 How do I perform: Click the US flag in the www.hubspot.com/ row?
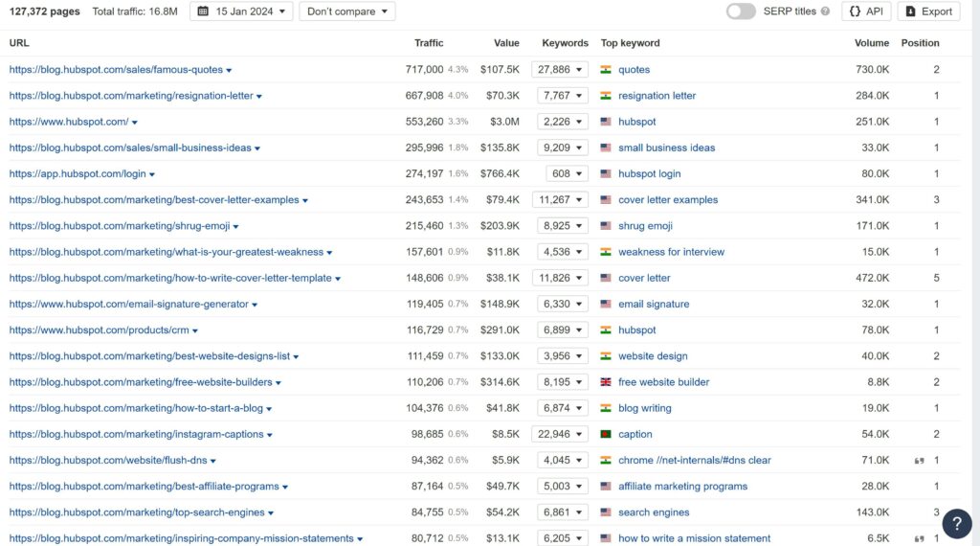[606, 122]
